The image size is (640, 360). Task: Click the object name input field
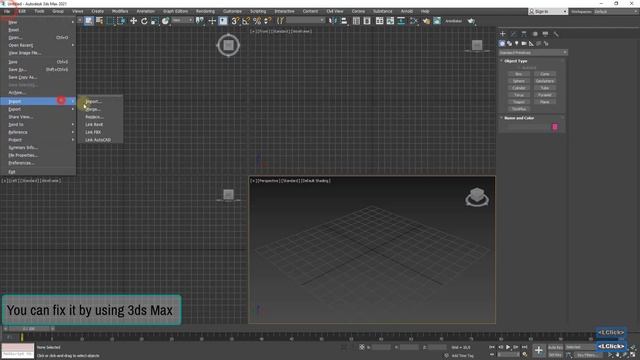(x=527, y=127)
